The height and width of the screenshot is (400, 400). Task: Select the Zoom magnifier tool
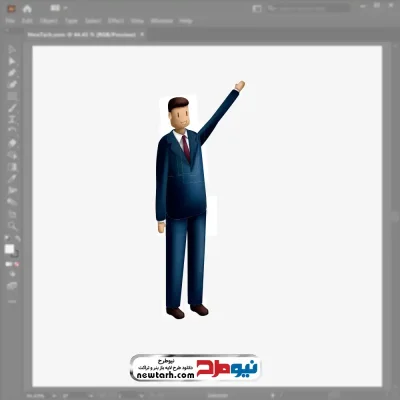12,226
